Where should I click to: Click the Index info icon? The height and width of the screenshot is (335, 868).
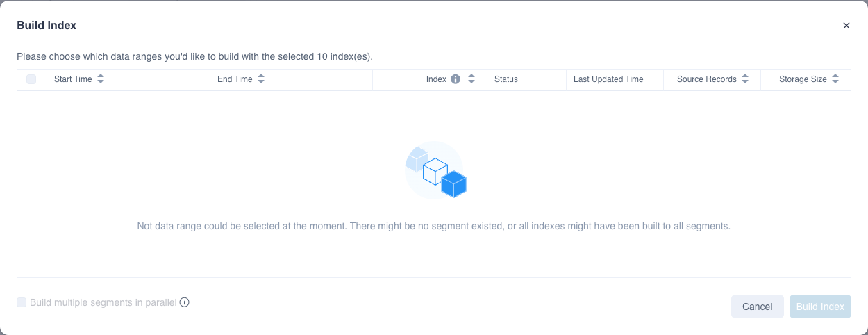[456, 79]
